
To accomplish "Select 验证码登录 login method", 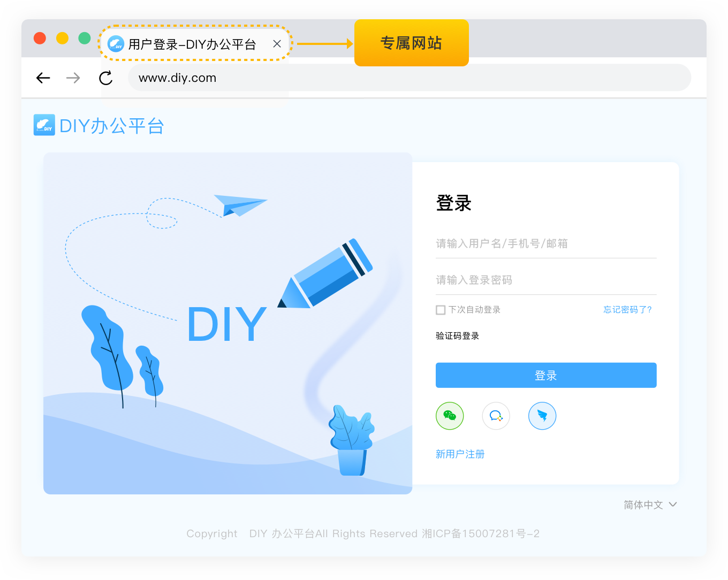I will point(457,335).
